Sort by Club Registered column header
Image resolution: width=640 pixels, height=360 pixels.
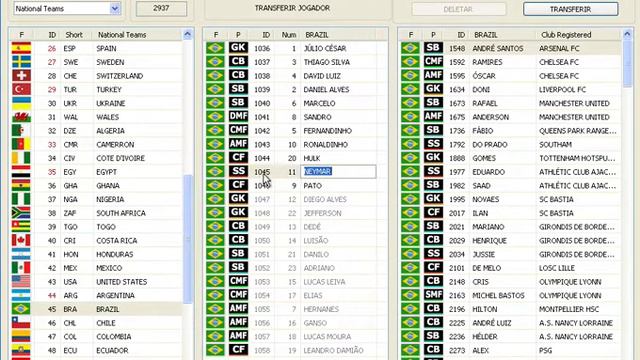coord(566,35)
